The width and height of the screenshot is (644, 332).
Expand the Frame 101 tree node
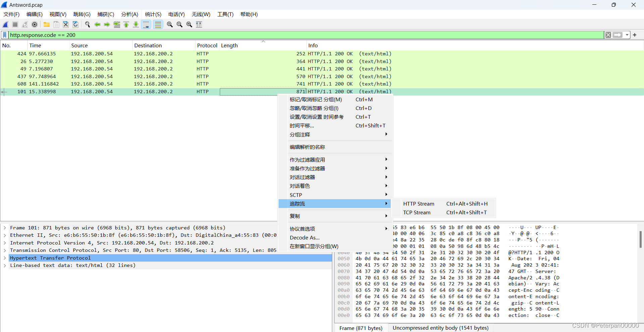coord(5,228)
